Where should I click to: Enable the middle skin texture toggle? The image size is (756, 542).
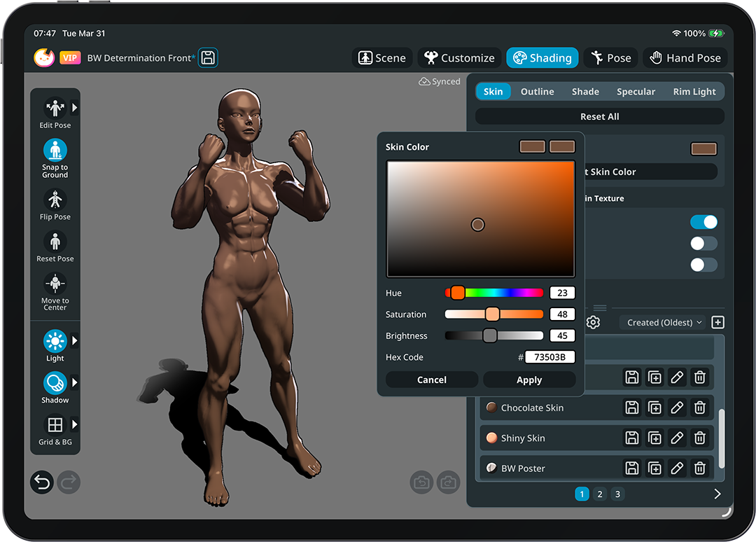[x=703, y=243]
